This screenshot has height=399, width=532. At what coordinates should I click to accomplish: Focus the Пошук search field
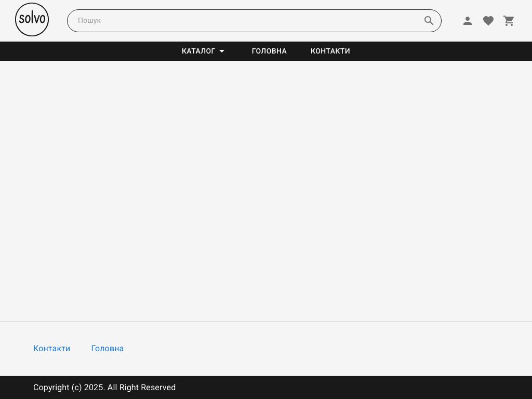pos(254,21)
